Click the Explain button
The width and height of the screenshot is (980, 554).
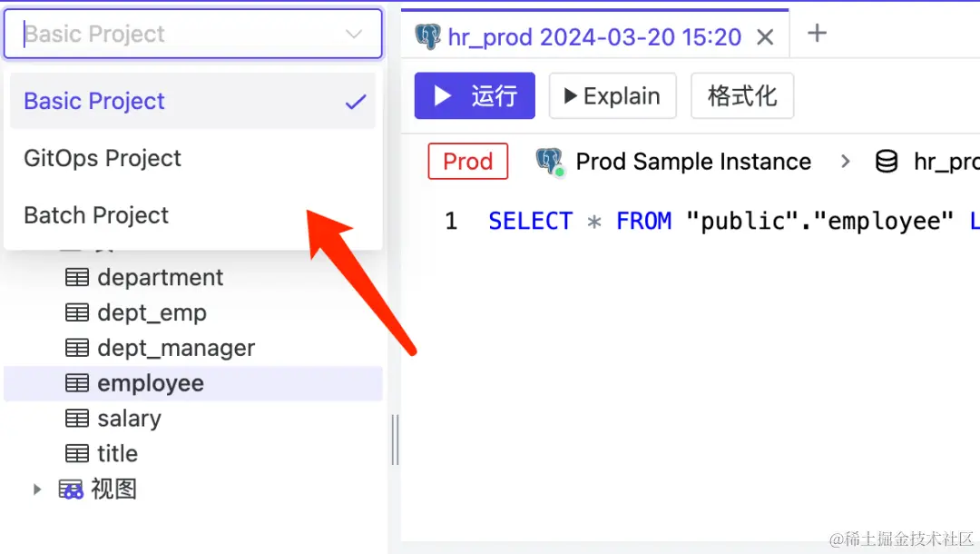tap(612, 95)
